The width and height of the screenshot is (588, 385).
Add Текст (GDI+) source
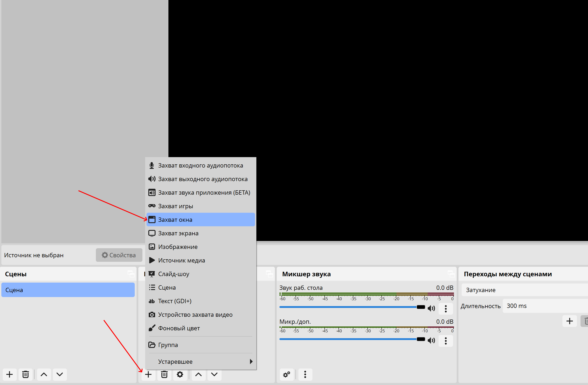click(201, 301)
